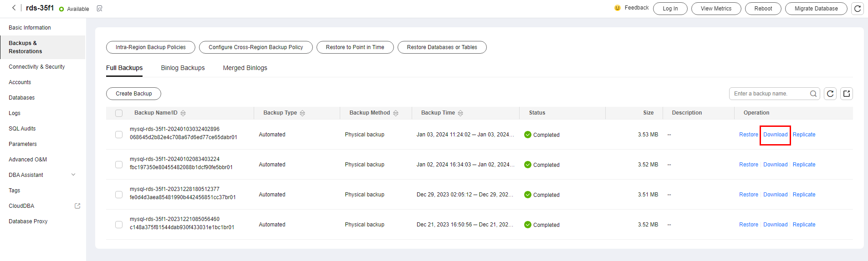Open the CloudDBA external link icon

coord(77,206)
